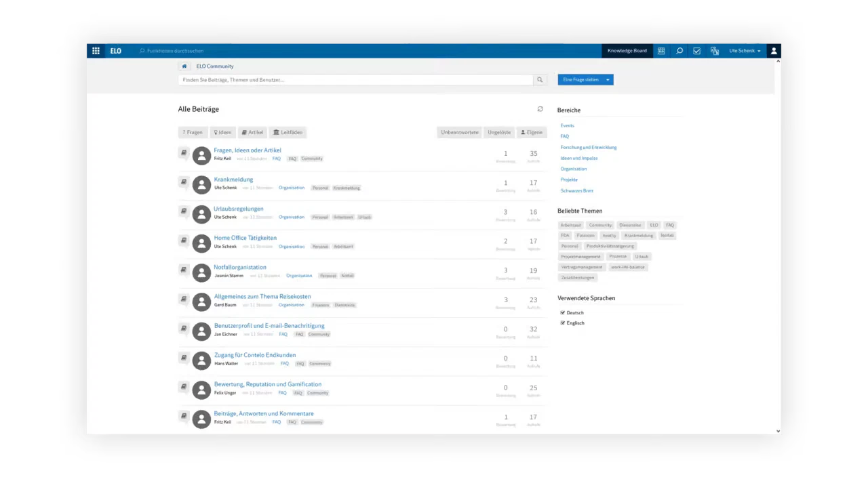Switch to the Artikel filter tab

[x=253, y=132]
